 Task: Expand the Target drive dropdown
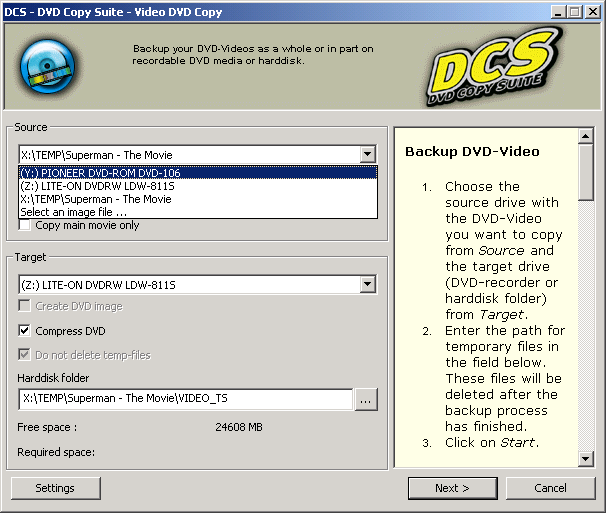click(367, 285)
